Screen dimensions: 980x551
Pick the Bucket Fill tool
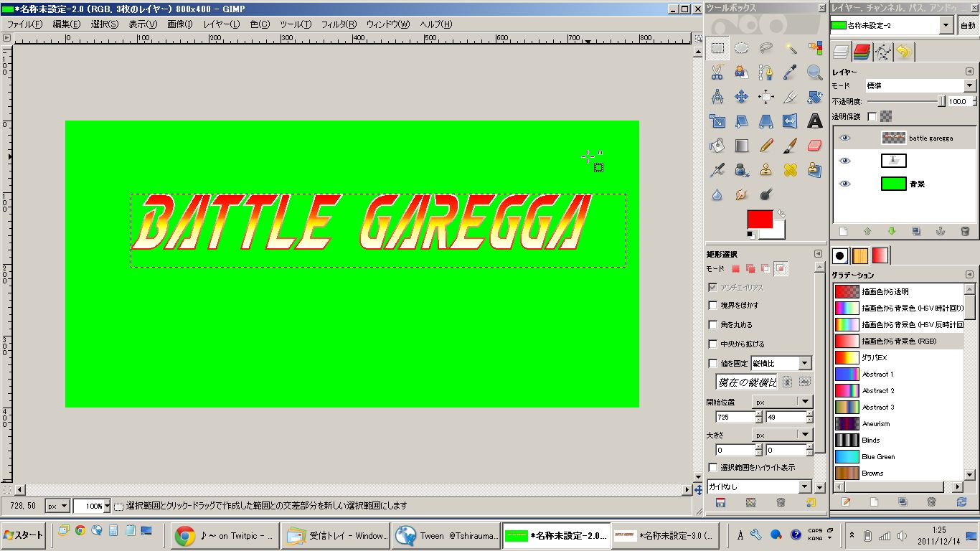[x=717, y=146]
